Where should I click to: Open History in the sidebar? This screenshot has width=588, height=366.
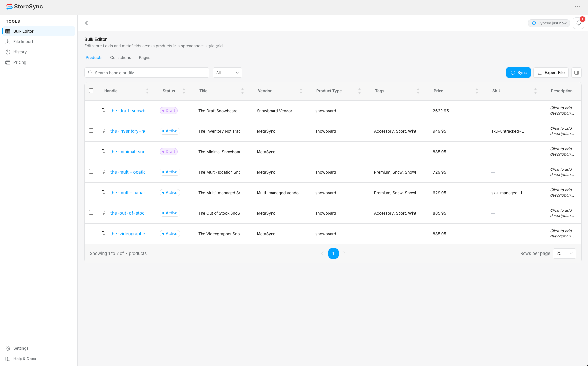pos(38,52)
